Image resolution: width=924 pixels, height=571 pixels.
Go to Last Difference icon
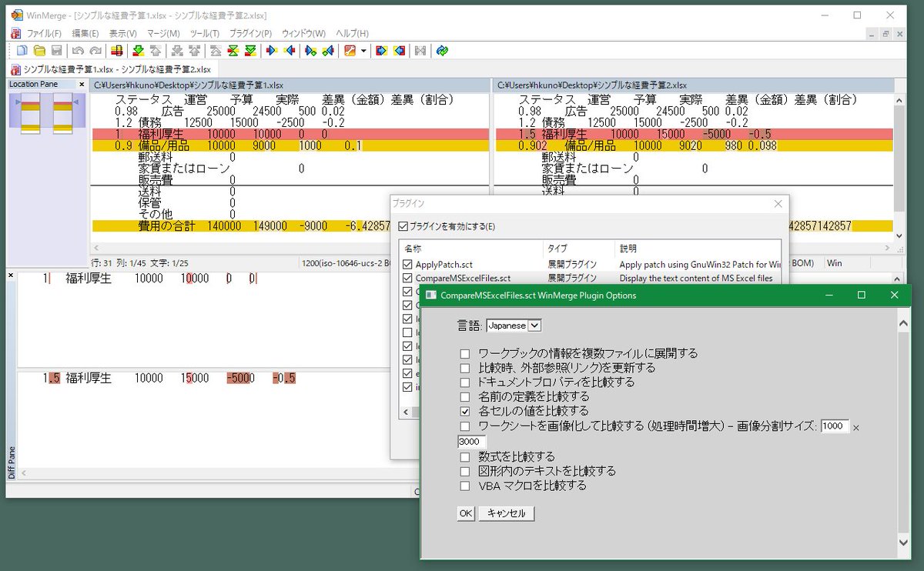[x=250, y=51]
